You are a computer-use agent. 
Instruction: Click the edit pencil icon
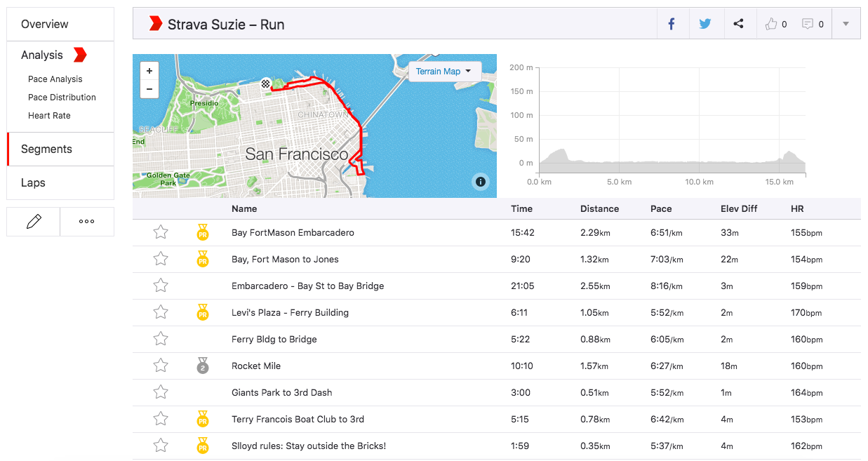pyautogui.click(x=32, y=221)
